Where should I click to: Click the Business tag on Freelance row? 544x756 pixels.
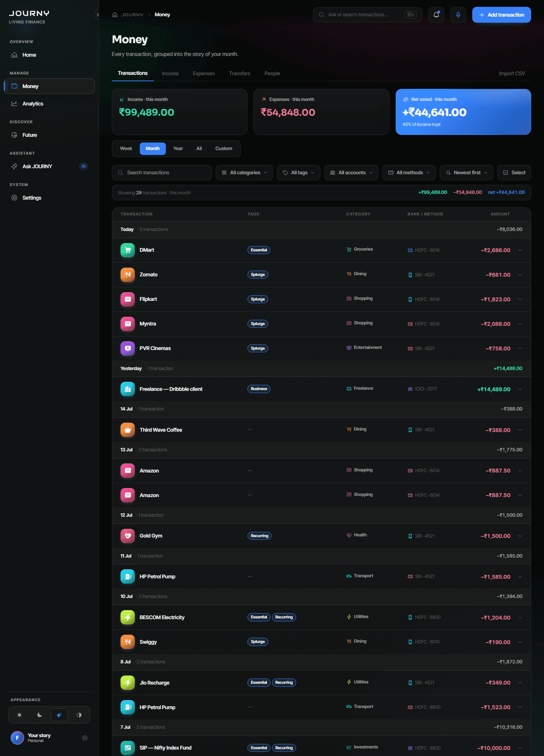tap(259, 389)
